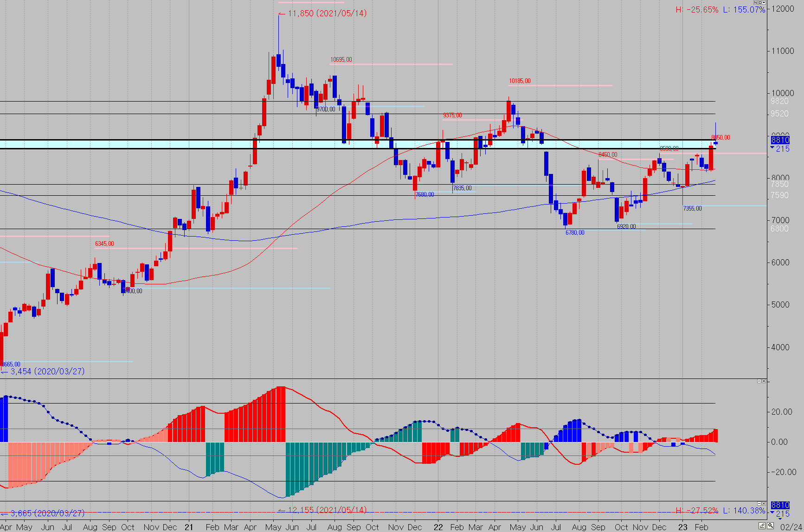This screenshot has height=532, width=804.
Task: Click the 12000 tick on the price axis
Action: coord(782,9)
